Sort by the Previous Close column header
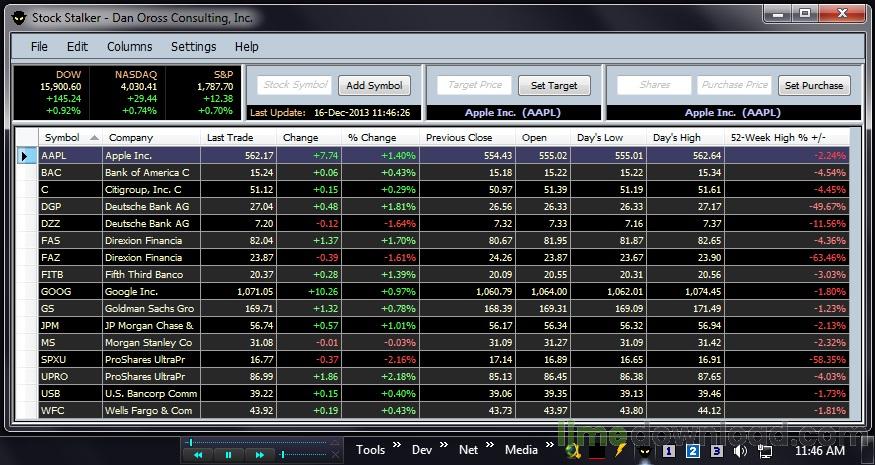875x465 pixels. click(468, 137)
